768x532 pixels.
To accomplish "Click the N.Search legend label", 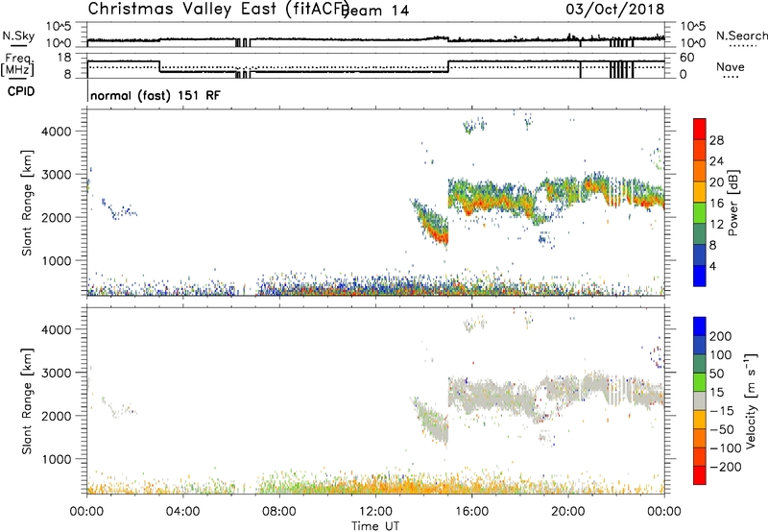I will coord(741,36).
